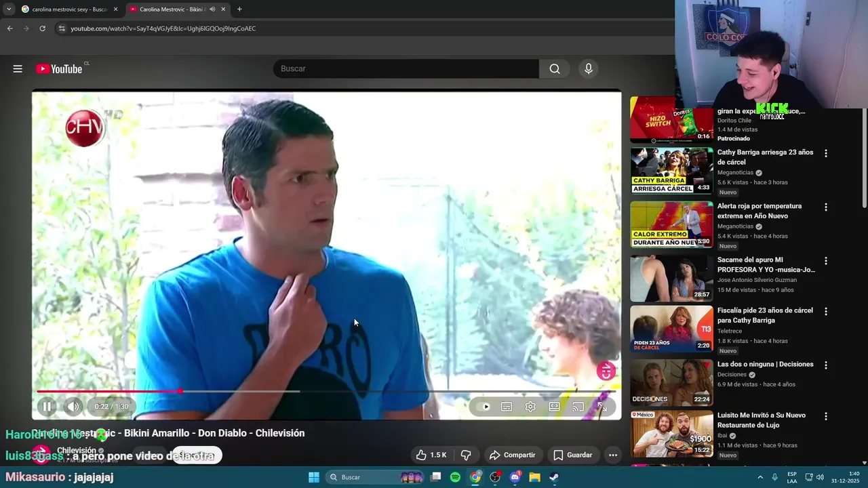This screenshot has height=488, width=868.
Task: Like the video with 1.5 K likes
Action: pos(431,455)
